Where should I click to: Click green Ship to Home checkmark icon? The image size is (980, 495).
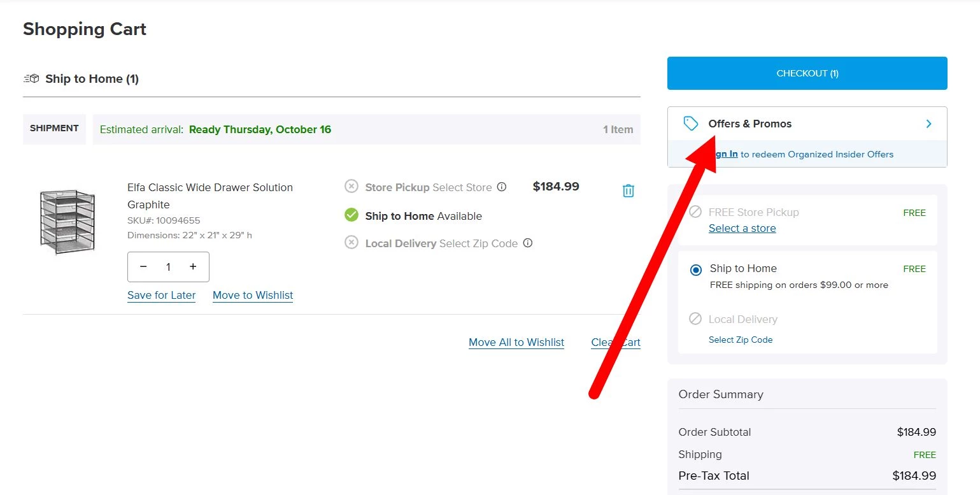[352, 215]
